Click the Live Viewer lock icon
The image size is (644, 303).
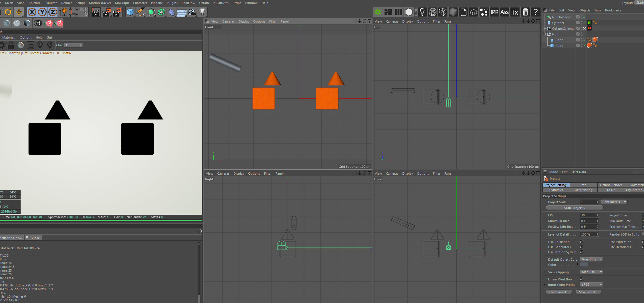coord(11,45)
